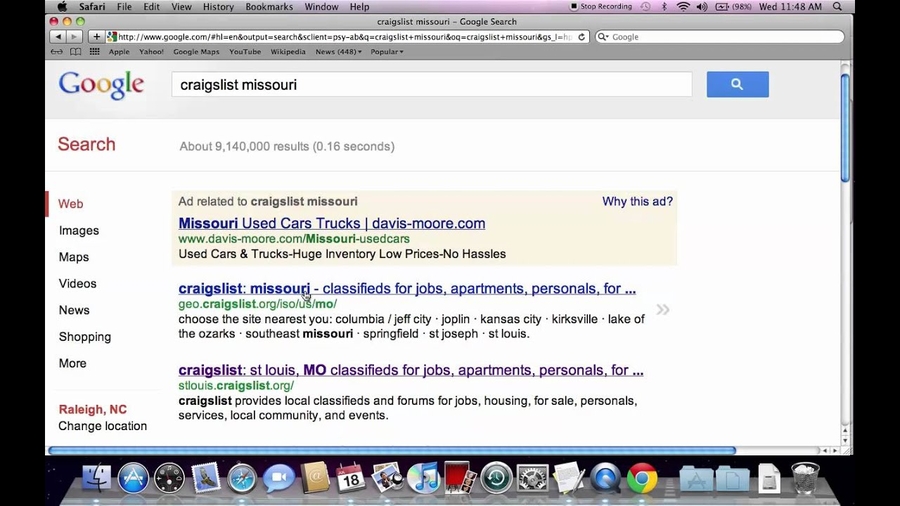Open craigslist: missouri classifieds result
This screenshot has width=900, height=506.
click(x=407, y=289)
